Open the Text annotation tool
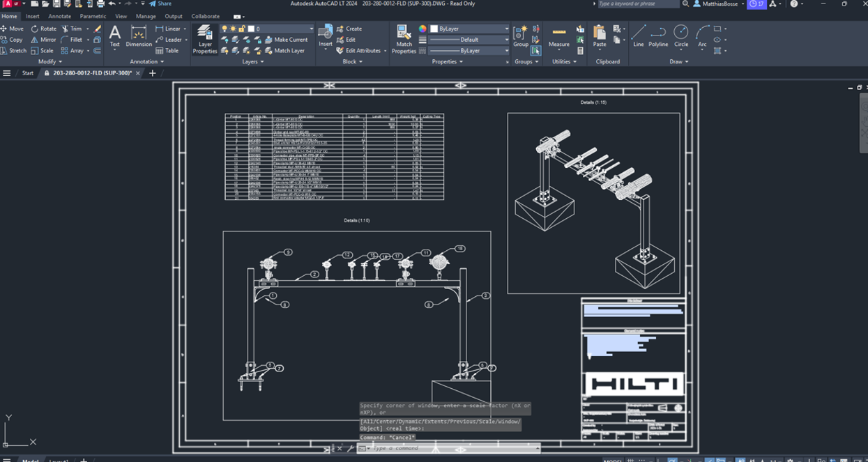868x462 pixels. [115, 37]
